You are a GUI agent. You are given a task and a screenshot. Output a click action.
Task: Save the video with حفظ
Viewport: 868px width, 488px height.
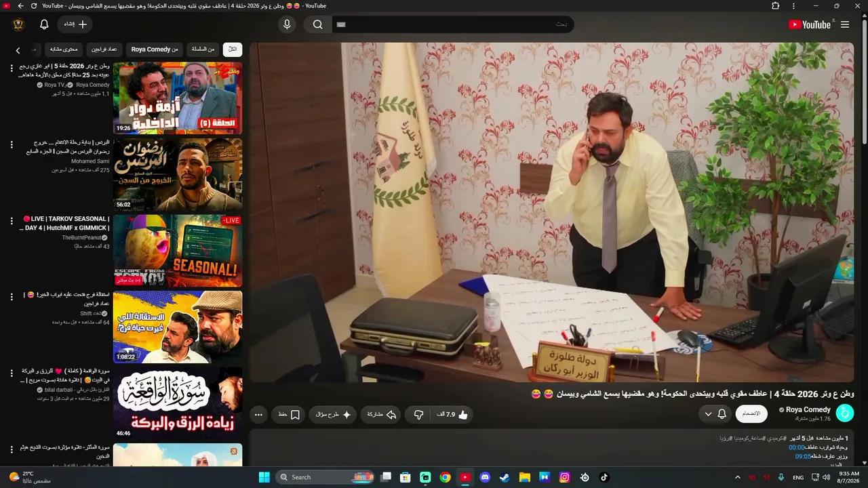pyautogui.click(x=289, y=414)
